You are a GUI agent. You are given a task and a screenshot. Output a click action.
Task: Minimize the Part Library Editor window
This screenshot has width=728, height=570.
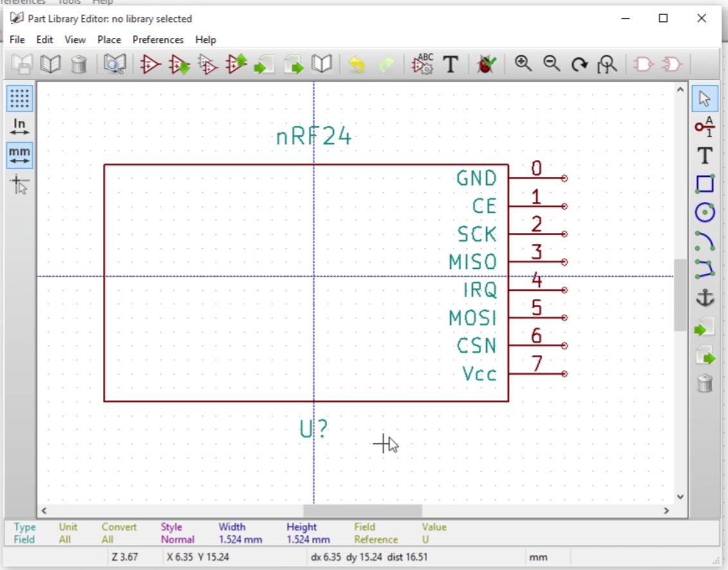tap(625, 18)
